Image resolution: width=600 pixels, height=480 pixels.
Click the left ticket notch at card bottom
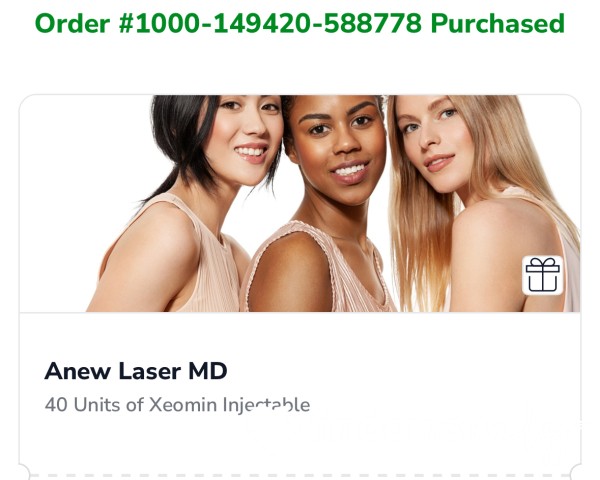(23, 472)
